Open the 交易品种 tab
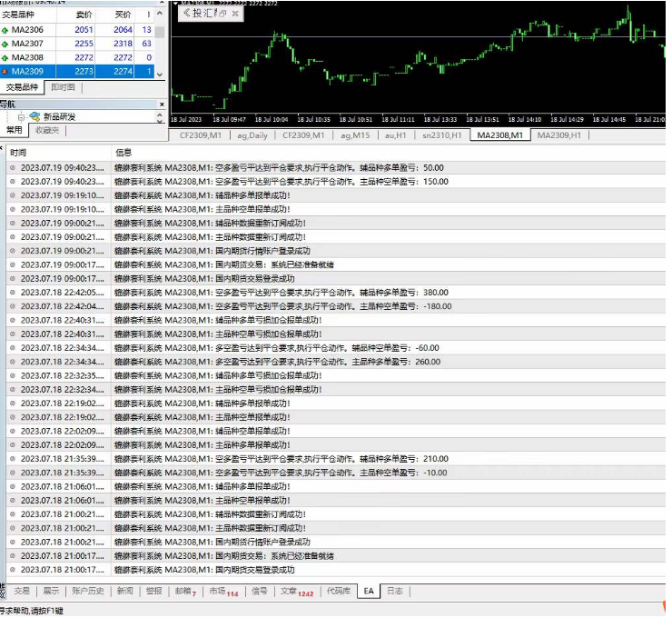The width and height of the screenshot is (672, 618). [22, 87]
